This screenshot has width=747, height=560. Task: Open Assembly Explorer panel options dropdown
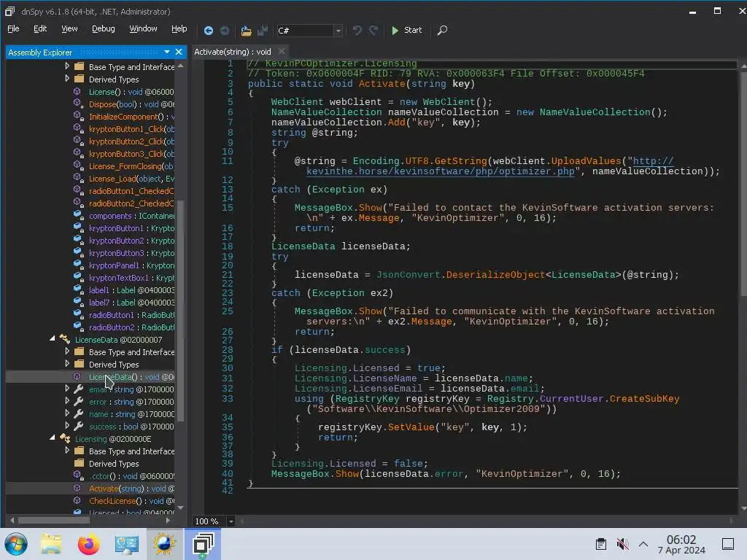pos(167,52)
